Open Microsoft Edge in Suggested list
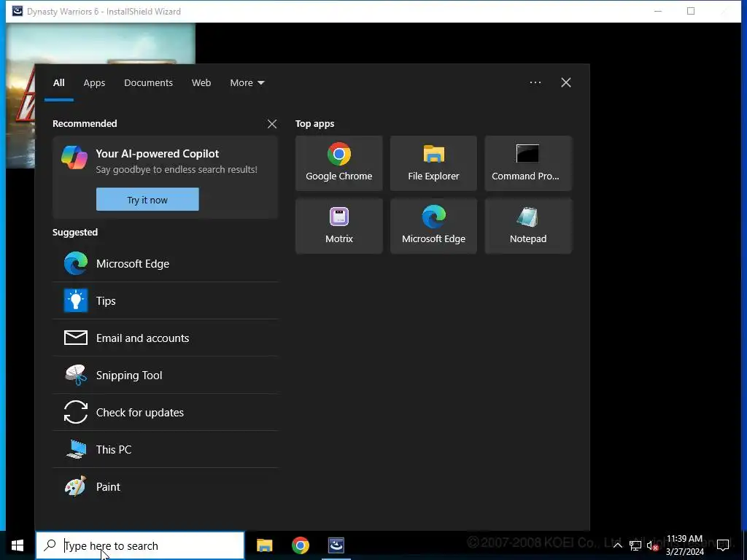Screen dimensions: 747x560 click(x=166, y=263)
